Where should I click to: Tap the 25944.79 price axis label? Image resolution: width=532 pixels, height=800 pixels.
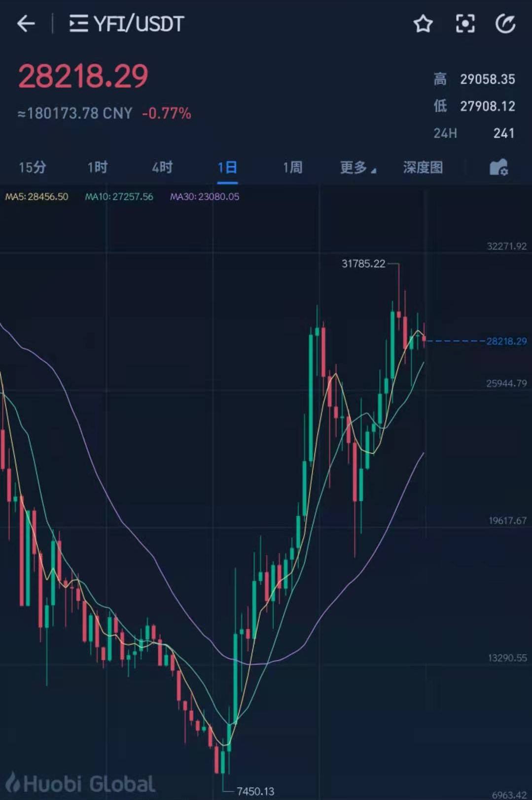click(506, 383)
